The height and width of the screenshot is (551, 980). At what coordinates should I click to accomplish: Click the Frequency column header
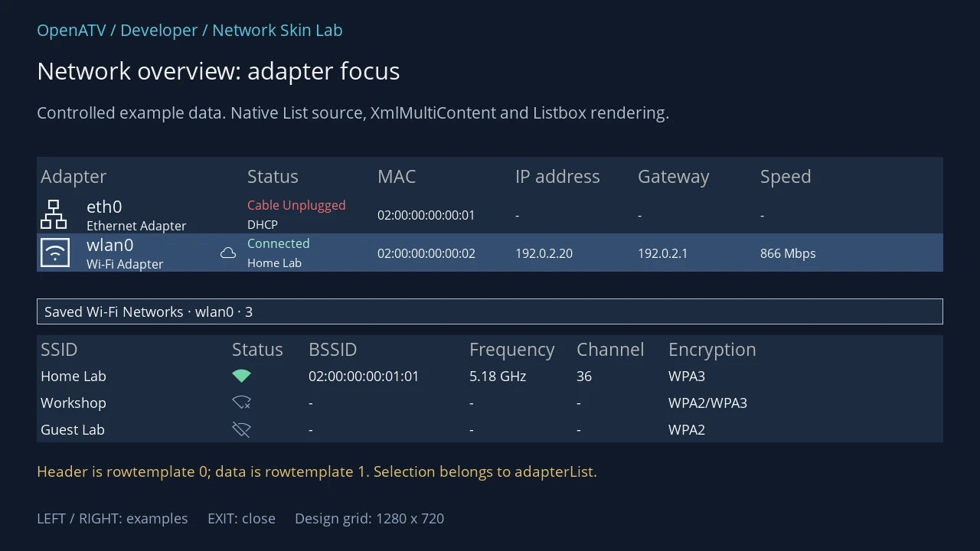tap(512, 350)
